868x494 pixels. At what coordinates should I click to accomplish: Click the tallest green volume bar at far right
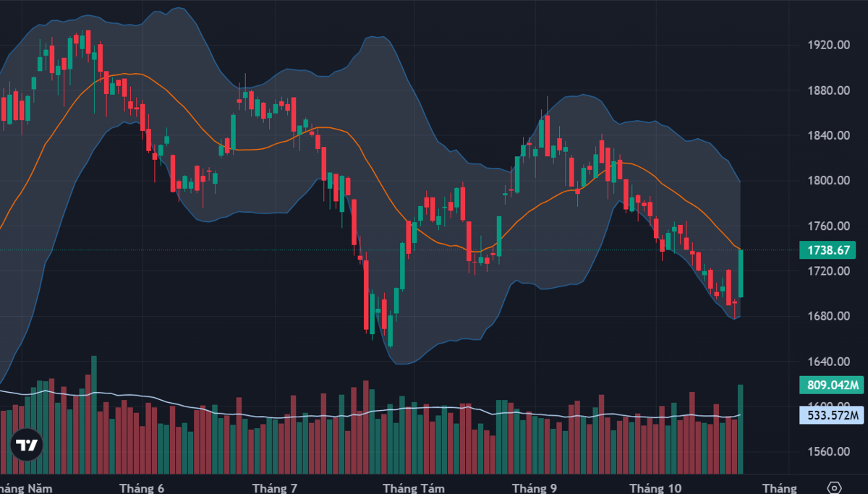(x=741, y=429)
